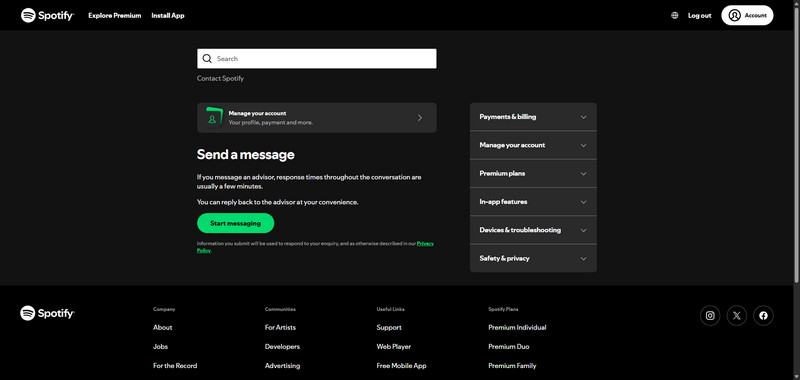Open the Premium Individual plan link

pyautogui.click(x=517, y=327)
